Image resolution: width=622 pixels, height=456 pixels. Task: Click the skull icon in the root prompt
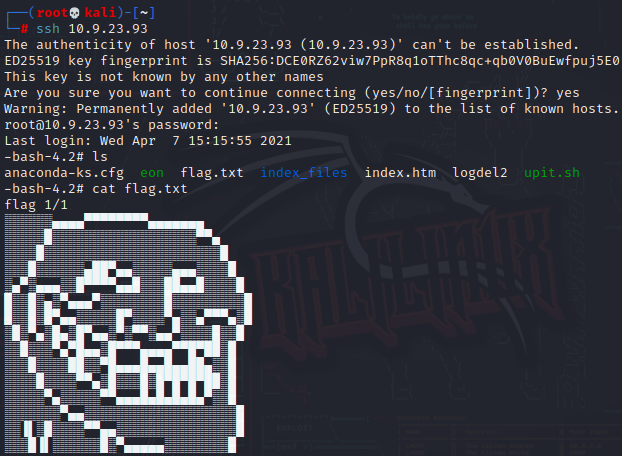(74, 13)
